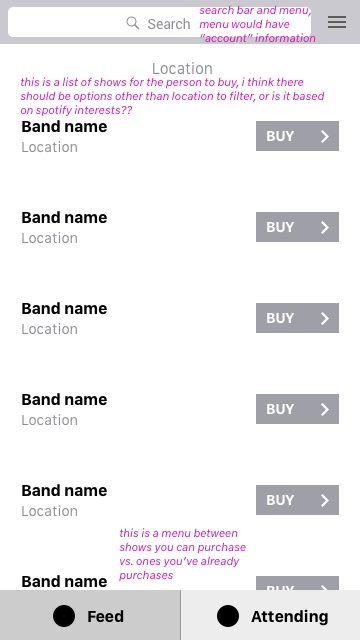This screenshot has width=360, height=640.
Task: Open the hamburger menu icon
Action: click(x=337, y=22)
